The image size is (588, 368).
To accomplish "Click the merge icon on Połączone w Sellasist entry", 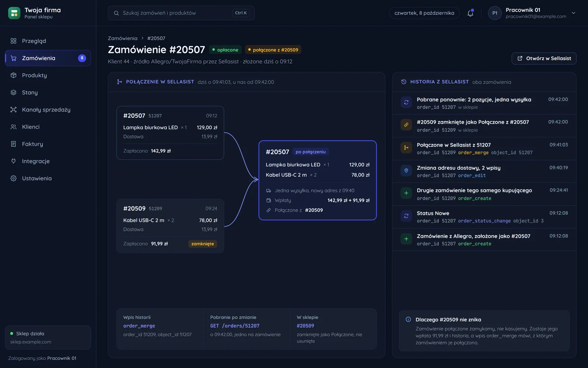I will tap(406, 148).
